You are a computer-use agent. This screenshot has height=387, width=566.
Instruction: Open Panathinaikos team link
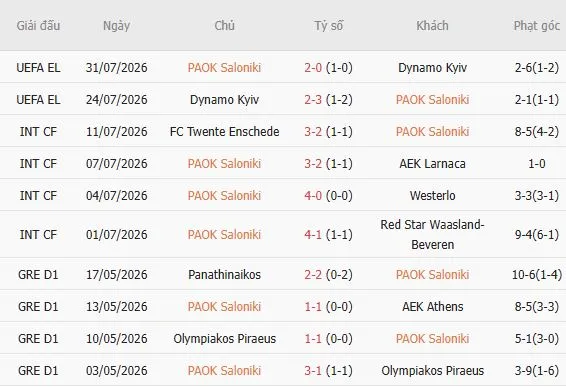tap(224, 274)
